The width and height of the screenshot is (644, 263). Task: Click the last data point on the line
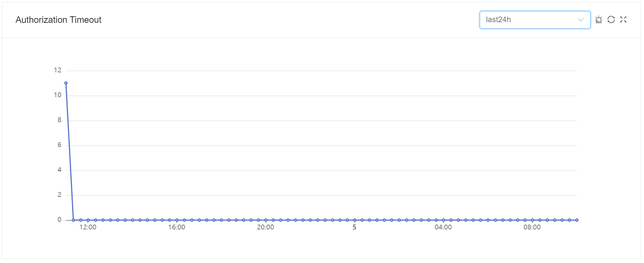(x=577, y=220)
